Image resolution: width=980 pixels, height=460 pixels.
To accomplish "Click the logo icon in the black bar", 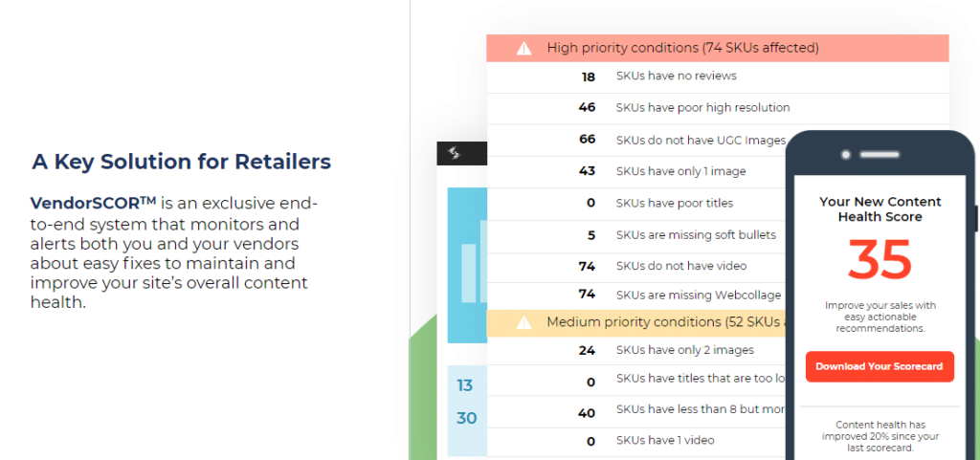I will (x=455, y=153).
